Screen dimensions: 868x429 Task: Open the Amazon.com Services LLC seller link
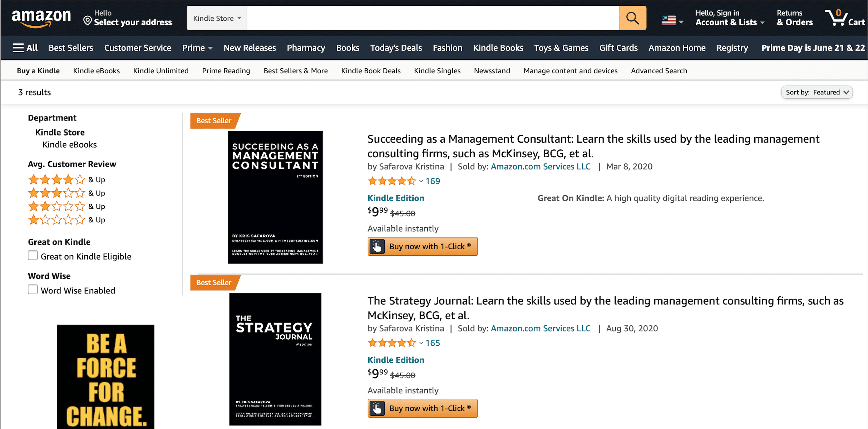(x=541, y=166)
